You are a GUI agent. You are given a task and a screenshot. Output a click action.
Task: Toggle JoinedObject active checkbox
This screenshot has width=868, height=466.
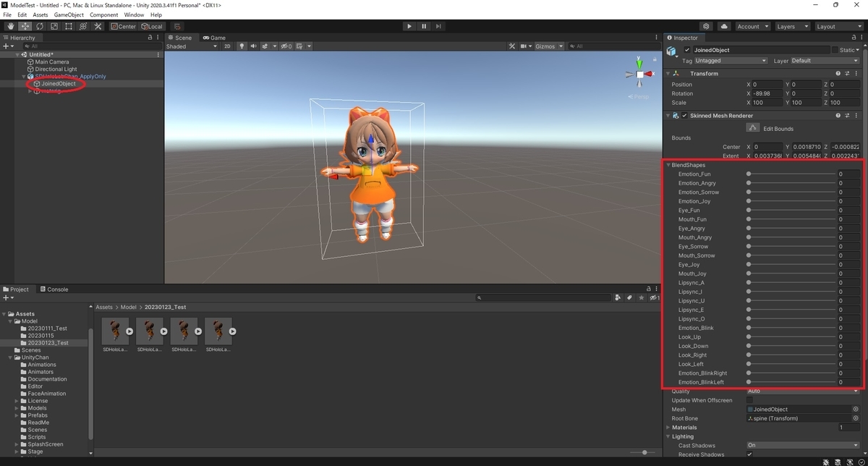687,50
